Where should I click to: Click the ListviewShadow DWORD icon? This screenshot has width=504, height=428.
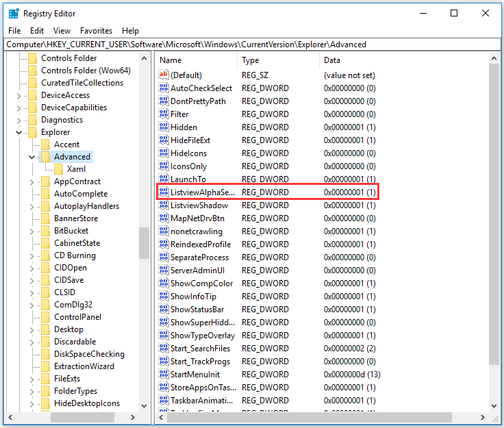[x=163, y=205]
